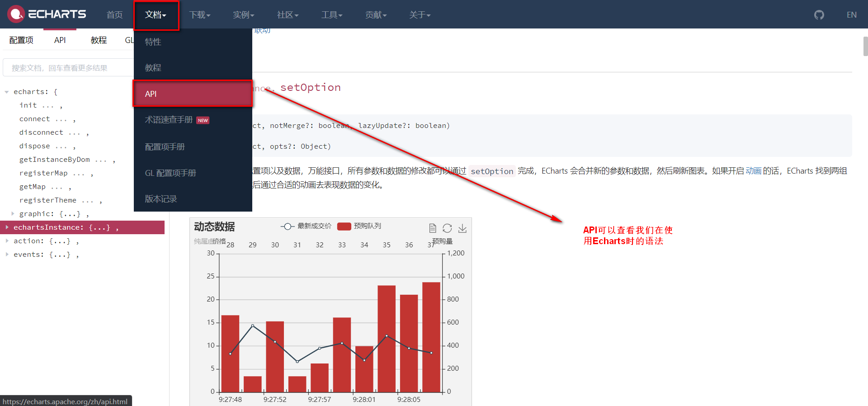Viewport: 868px width, 406px height.
Task: Click save-as-image download icon
Action: click(x=462, y=228)
